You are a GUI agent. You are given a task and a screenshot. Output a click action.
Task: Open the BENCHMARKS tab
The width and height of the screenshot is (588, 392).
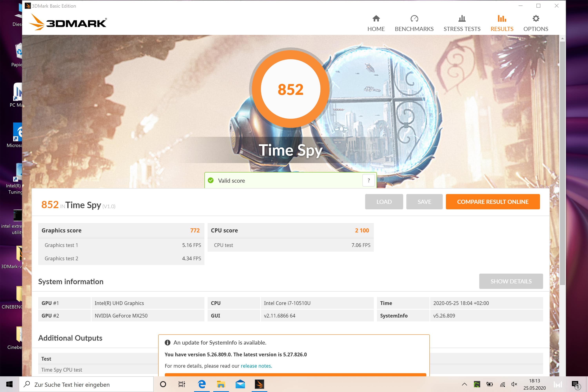click(414, 23)
